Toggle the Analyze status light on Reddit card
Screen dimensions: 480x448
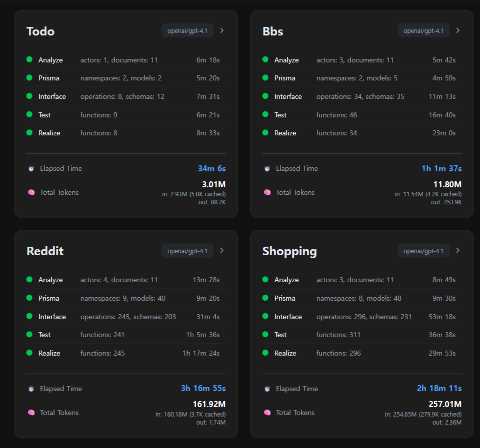pyautogui.click(x=30, y=280)
